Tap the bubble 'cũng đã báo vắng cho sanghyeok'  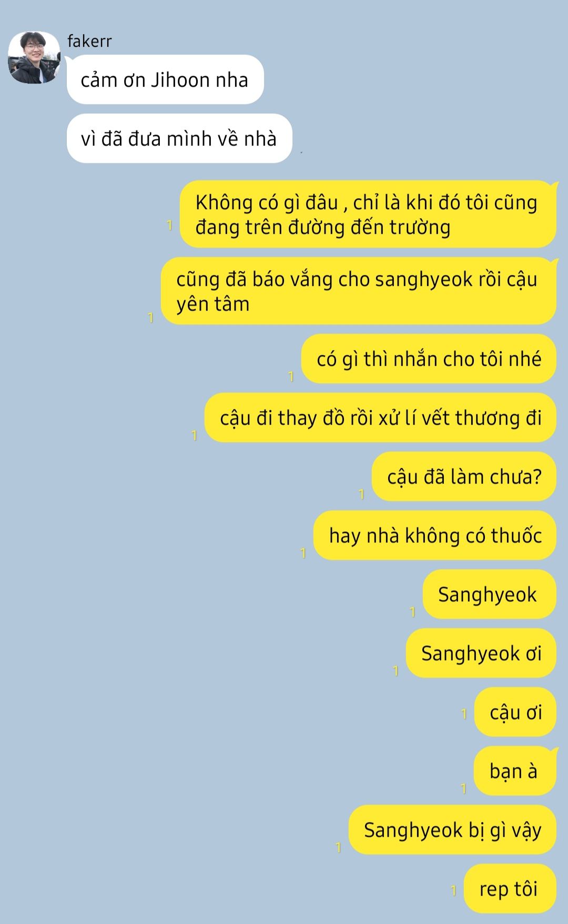[x=358, y=291]
